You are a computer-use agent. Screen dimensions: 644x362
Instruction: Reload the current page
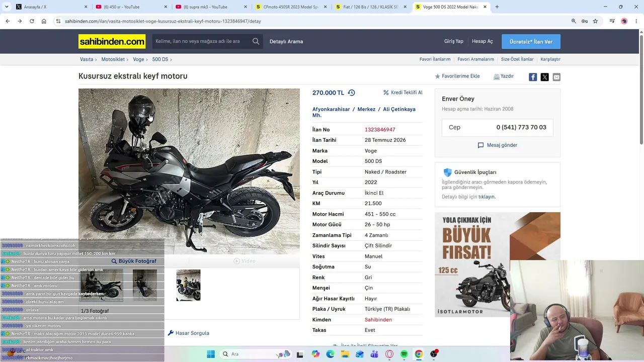click(32, 21)
